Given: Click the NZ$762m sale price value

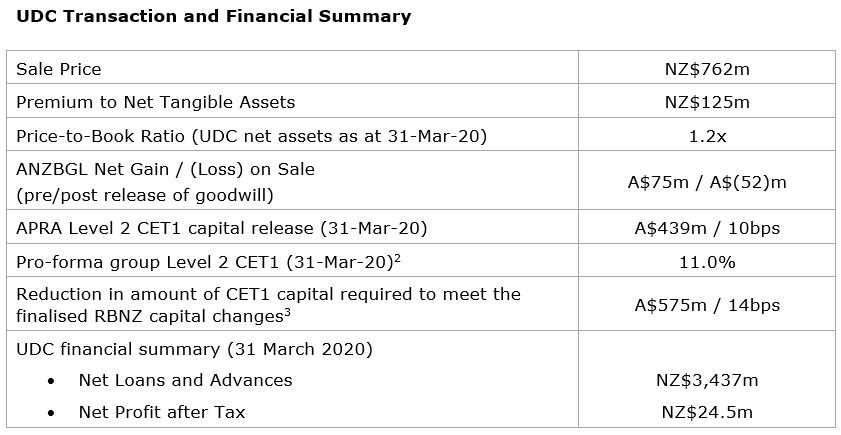Looking at the screenshot, I should pos(707,69).
